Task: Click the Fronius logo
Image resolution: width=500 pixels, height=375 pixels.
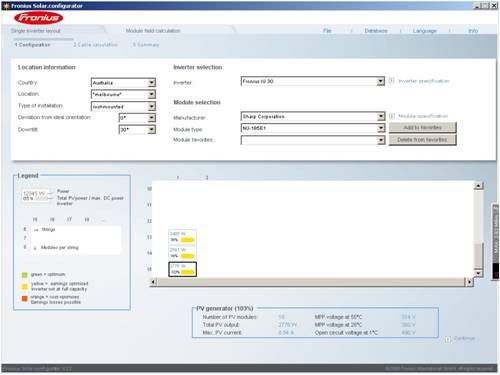Action: [x=38, y=18]
